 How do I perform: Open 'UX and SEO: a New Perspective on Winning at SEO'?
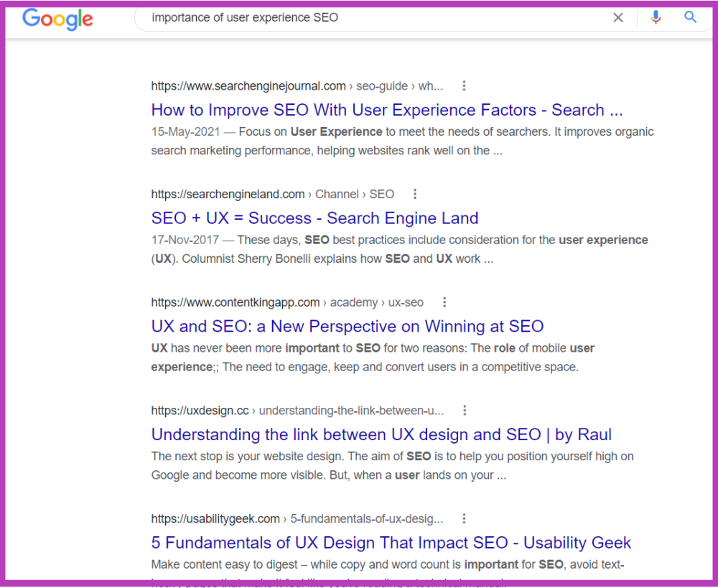click(x=347, y=326)
